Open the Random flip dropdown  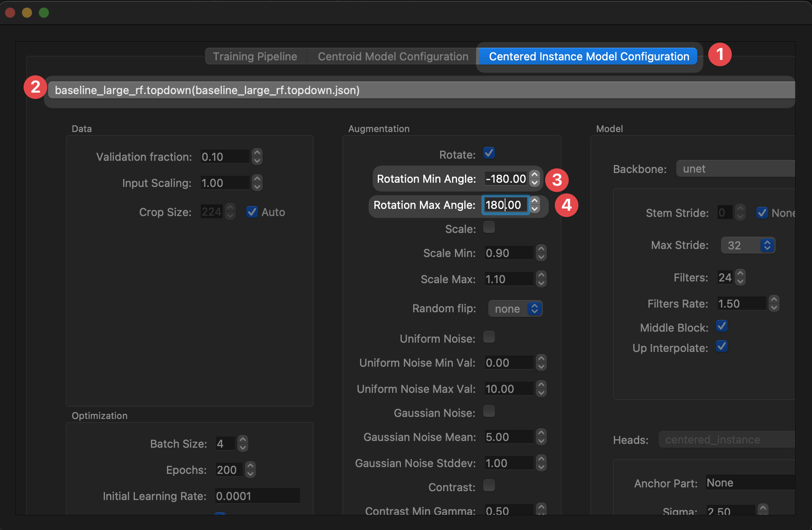point(515,309)
